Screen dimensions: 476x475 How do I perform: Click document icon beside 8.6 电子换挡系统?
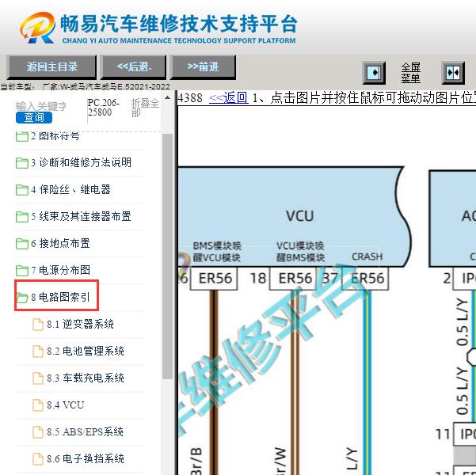(38, 458)
